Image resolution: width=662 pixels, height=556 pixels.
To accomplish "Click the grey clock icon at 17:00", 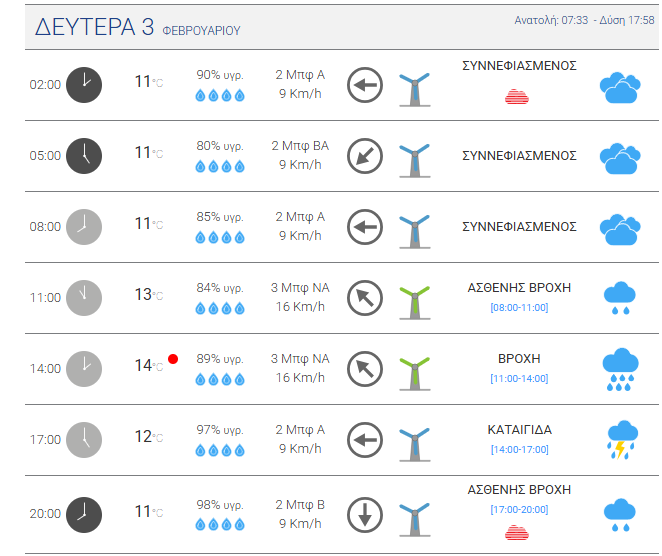I will click(x=84, y=438).
